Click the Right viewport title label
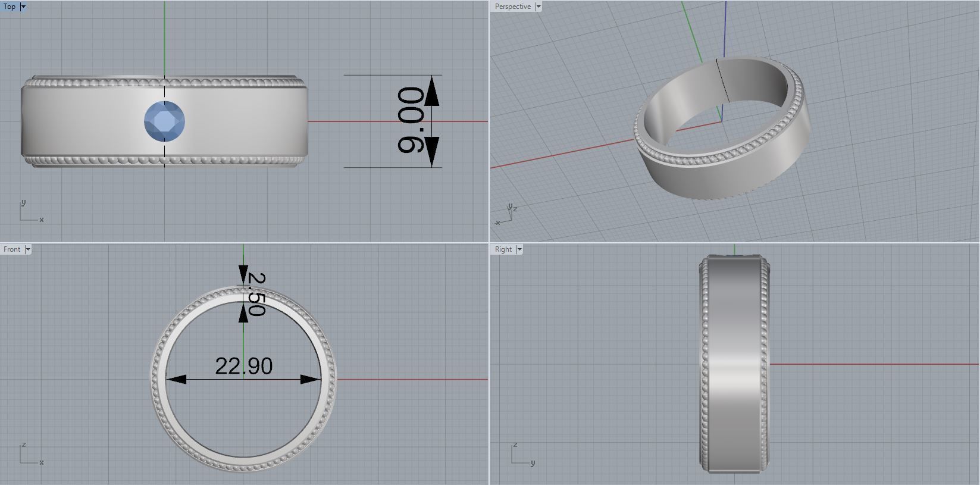 point(503,249)
